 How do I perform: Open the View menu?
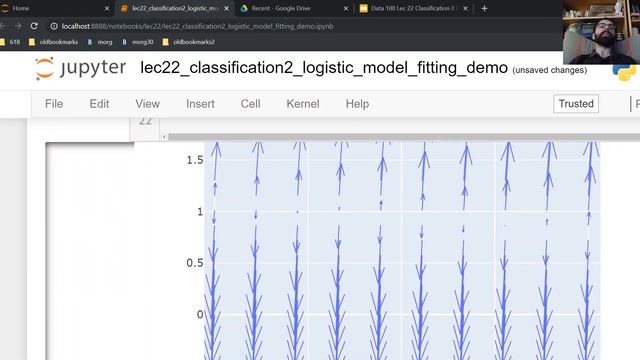(147, 104)
